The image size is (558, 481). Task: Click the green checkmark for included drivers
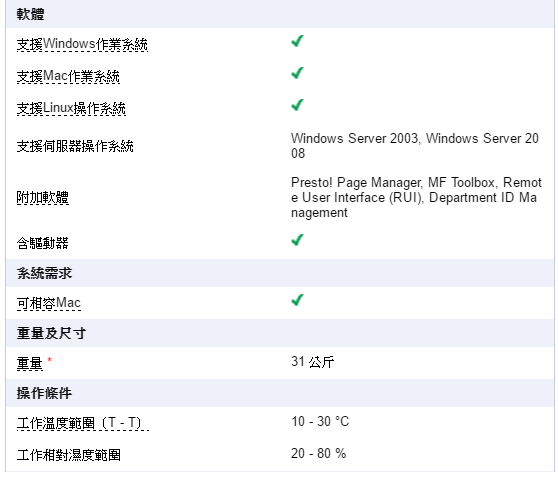coord(298,240)
